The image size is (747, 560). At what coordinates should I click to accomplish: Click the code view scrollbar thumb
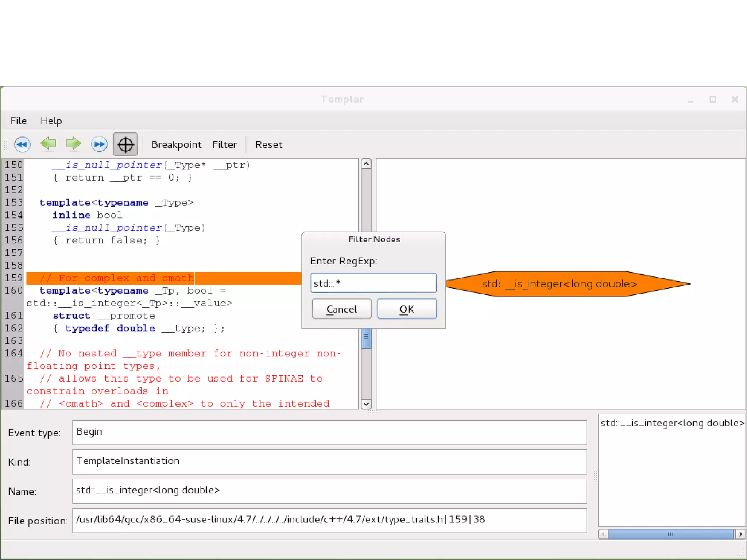[x=366, y=337]
